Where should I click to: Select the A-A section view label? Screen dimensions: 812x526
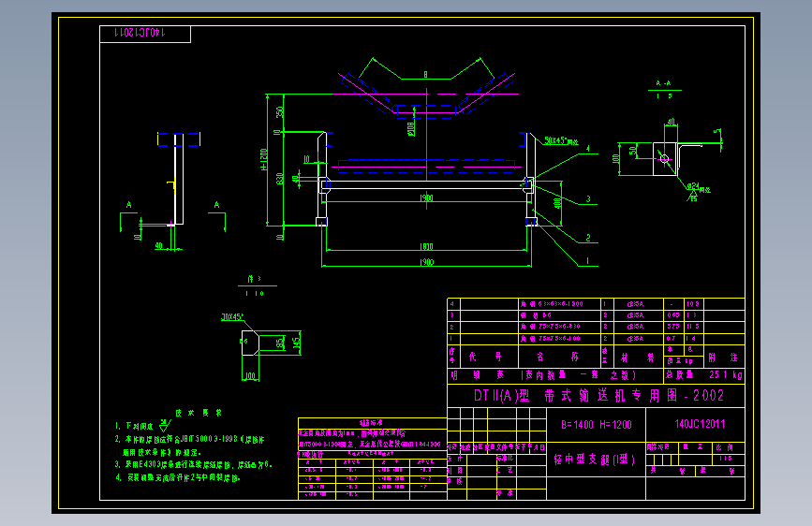point(663,83)
